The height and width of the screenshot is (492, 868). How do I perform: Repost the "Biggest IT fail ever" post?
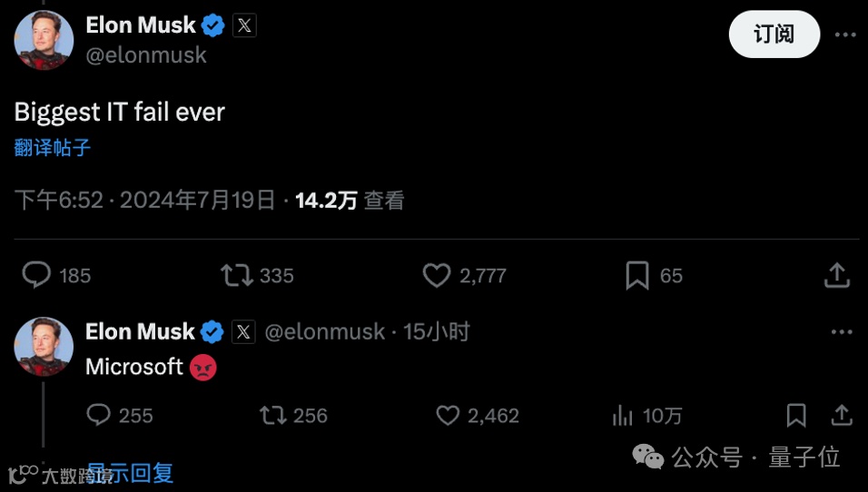(237, 275)
